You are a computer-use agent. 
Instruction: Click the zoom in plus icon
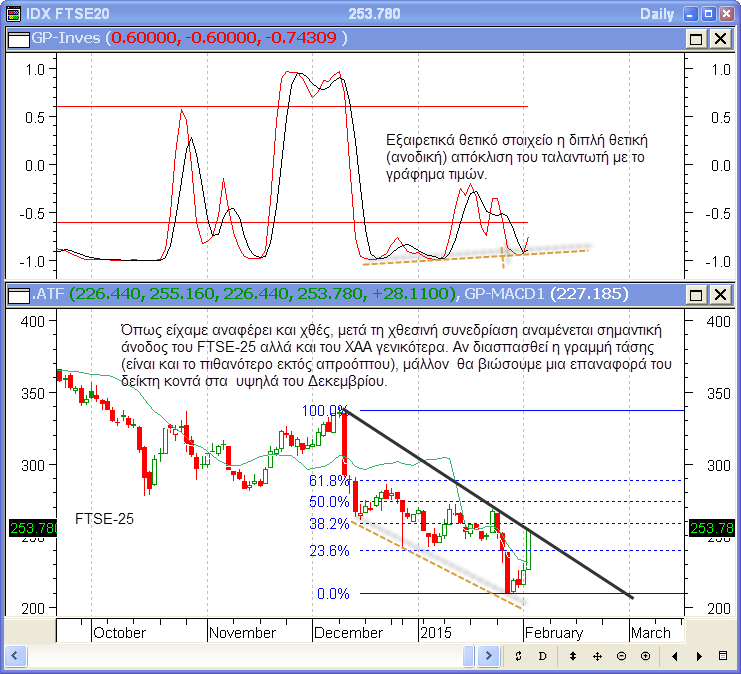point(646,656)
